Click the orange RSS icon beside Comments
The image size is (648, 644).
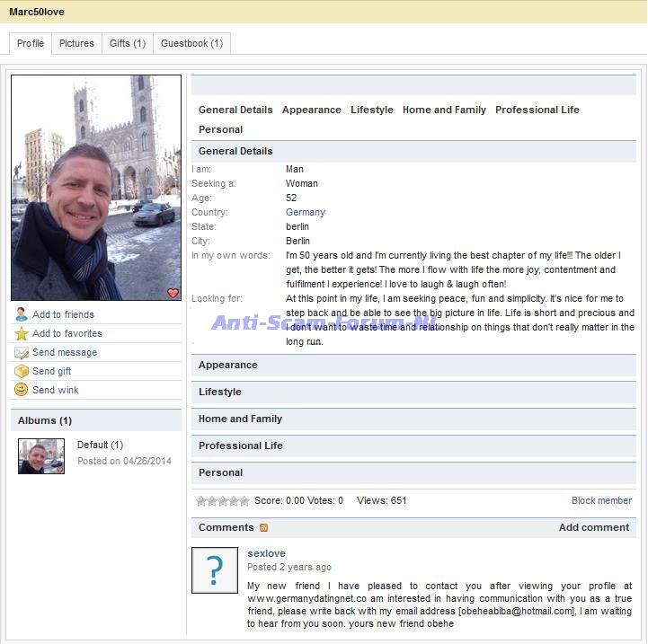tap(263, 528)
